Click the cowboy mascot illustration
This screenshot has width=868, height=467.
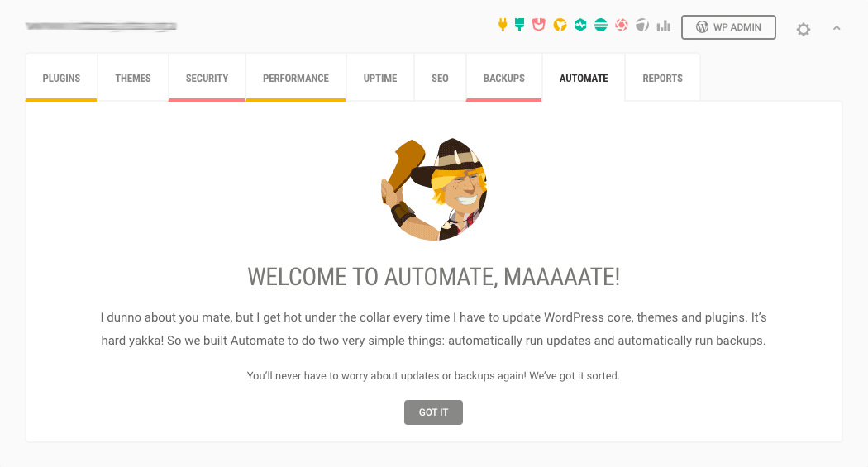[434, 189]
